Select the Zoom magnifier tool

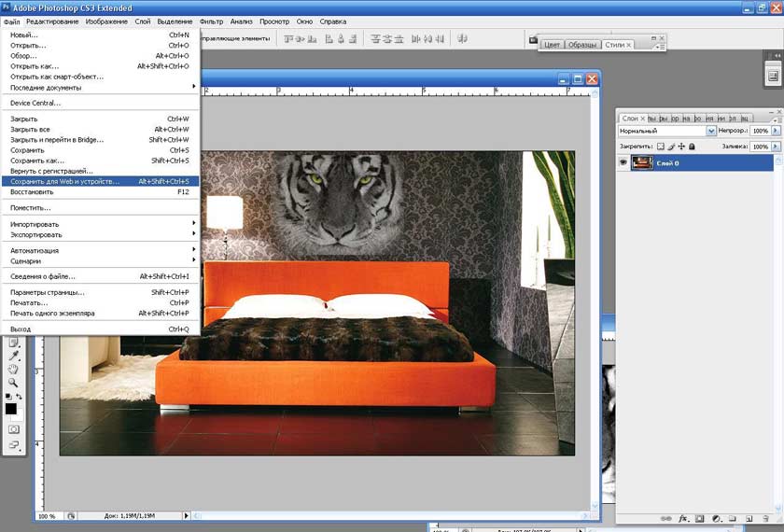coord(13,383)
